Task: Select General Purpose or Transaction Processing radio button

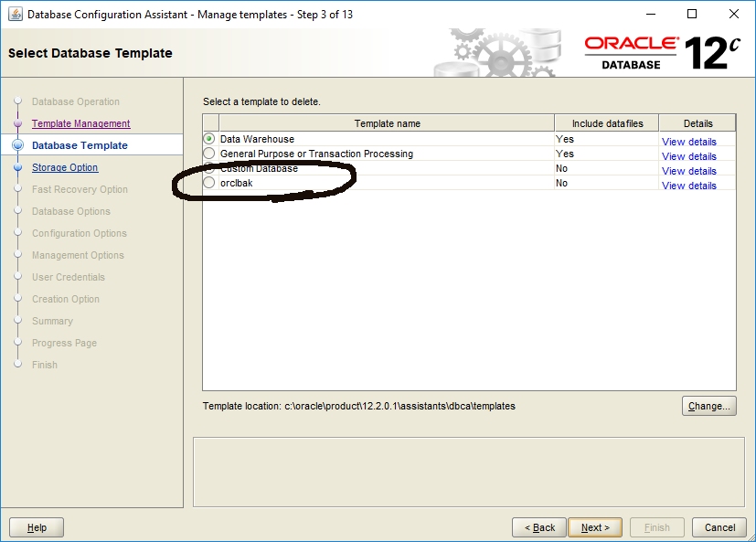Action: [209, 154]
